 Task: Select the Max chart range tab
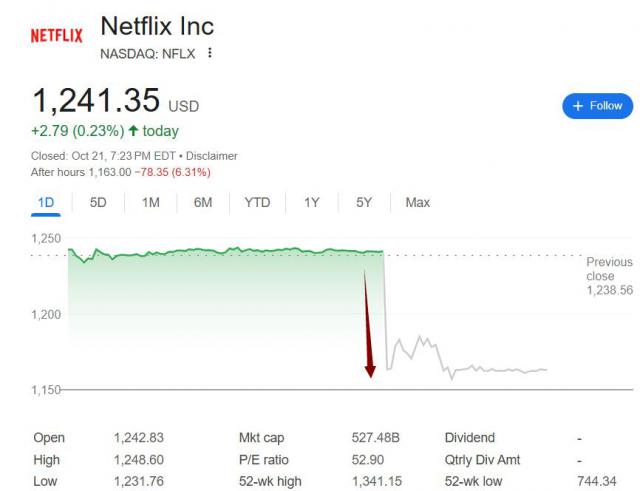click(x=418, y=203)
